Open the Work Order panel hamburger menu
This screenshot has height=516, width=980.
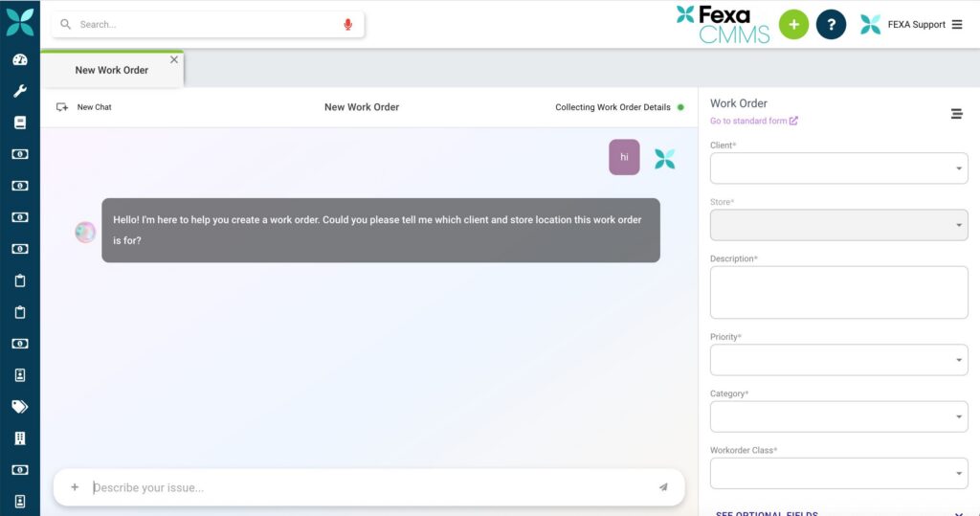click(956, 114)
